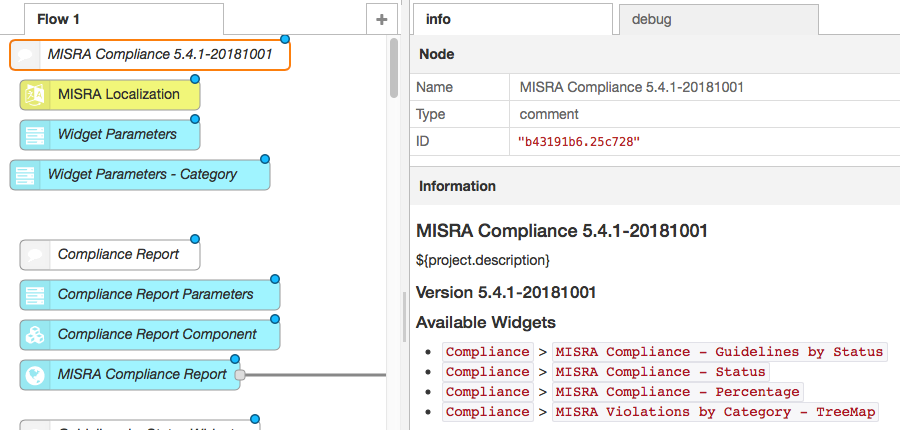Collapse the Node section header
Viewport: 900px width, 430px height.
[655, 55]
